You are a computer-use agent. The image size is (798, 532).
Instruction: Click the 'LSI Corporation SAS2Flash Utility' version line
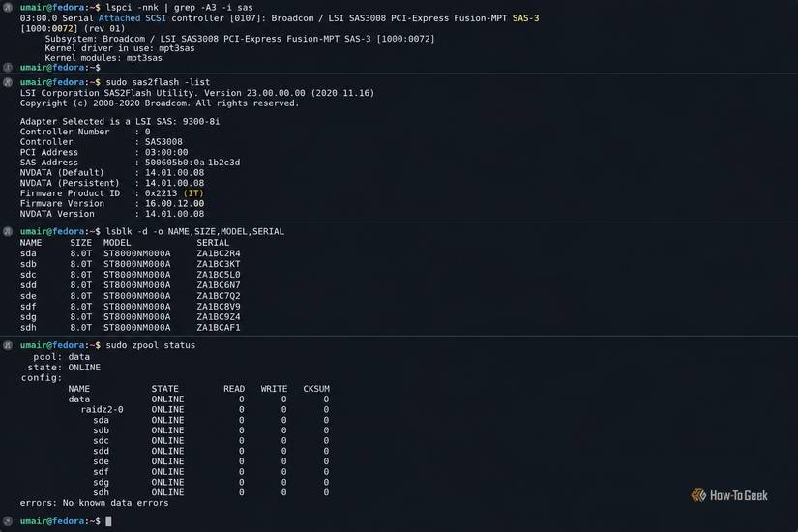click(x=197, y=93)
